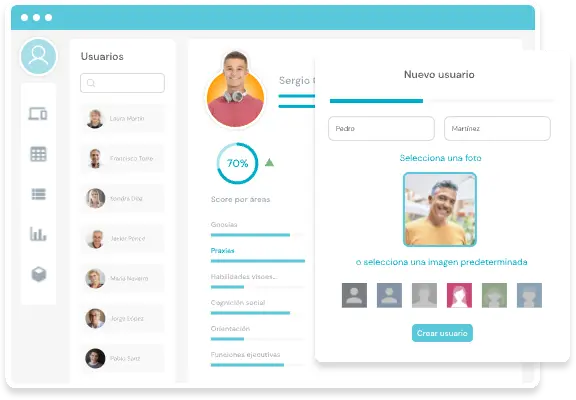Choose the first gray default avatar
The height and width of the screenshot is (400, 576).
(x=354, y=295)
